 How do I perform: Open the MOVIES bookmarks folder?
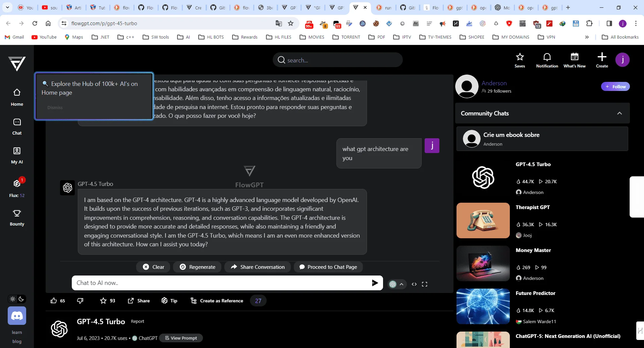(x=312, y=37)
